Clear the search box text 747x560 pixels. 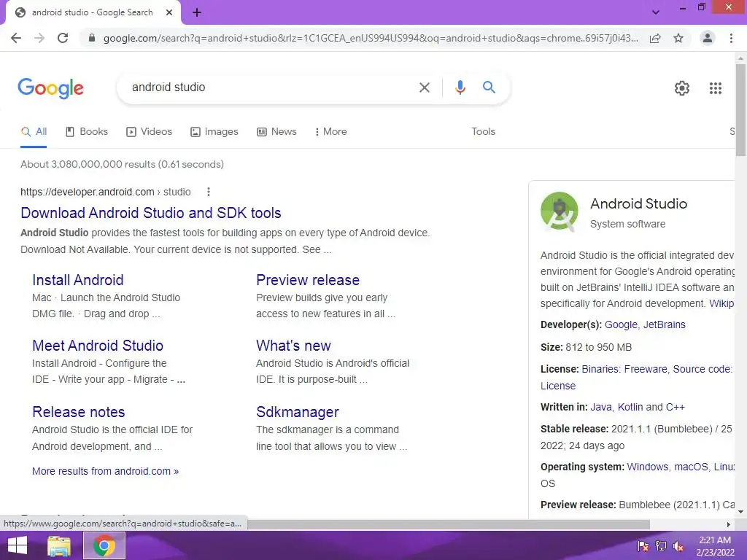(x=424, y=87)
